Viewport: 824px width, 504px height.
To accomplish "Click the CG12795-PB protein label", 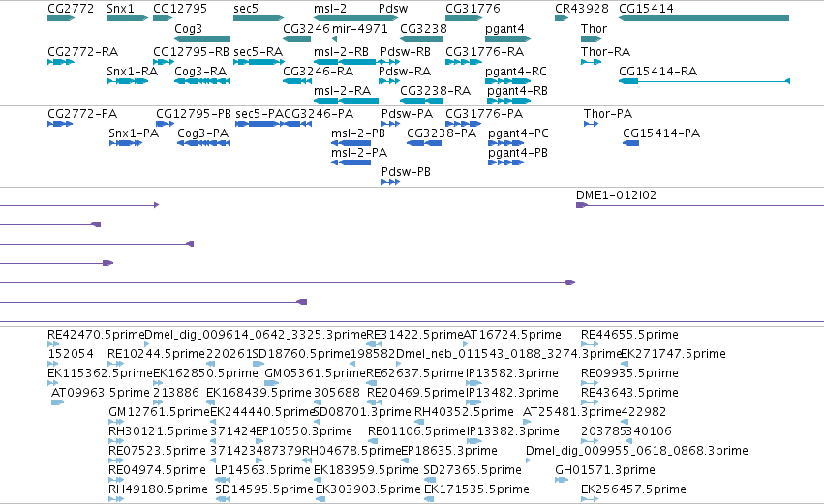I will click(194, 114).
